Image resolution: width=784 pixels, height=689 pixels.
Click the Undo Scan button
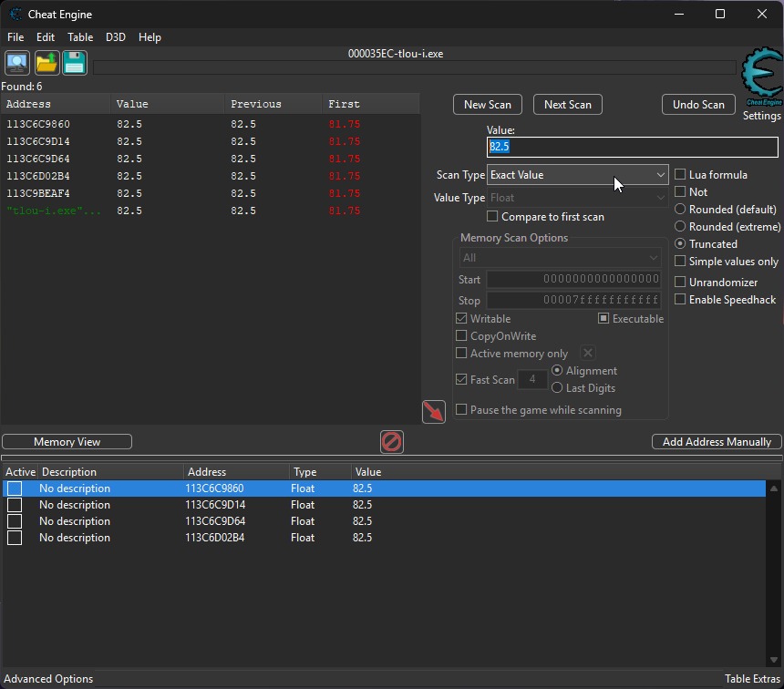(x=698, y=105)
